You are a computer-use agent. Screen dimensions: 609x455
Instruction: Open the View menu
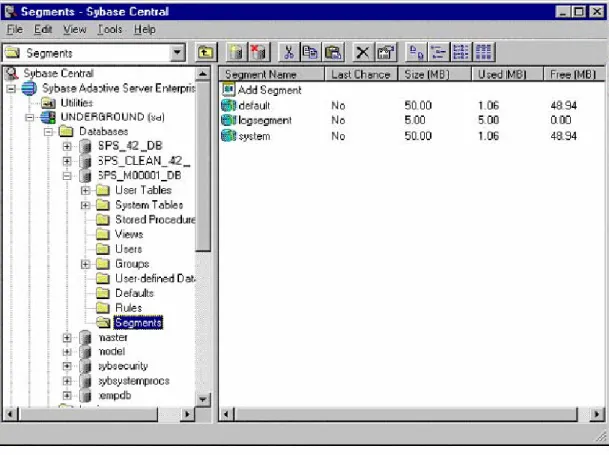pos(75,30)
